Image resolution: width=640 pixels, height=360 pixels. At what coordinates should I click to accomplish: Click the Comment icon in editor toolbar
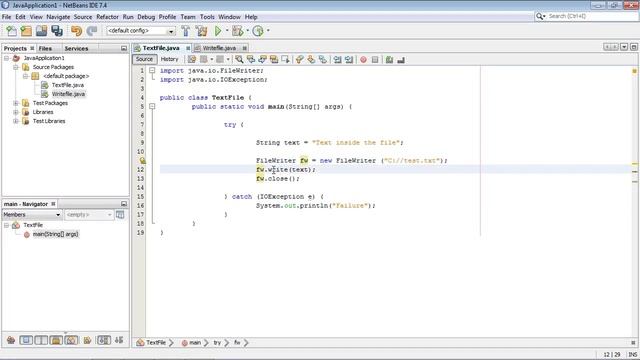389,60
